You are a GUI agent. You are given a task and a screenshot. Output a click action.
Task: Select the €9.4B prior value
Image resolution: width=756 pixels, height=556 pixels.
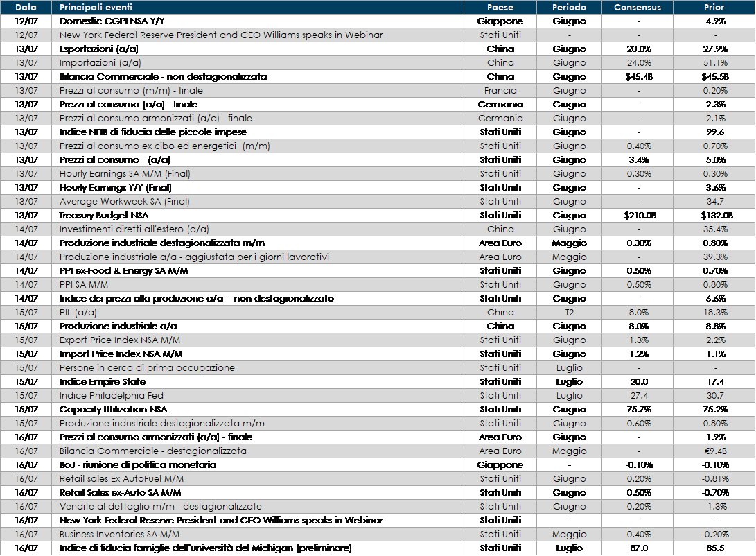click(714, 451)
